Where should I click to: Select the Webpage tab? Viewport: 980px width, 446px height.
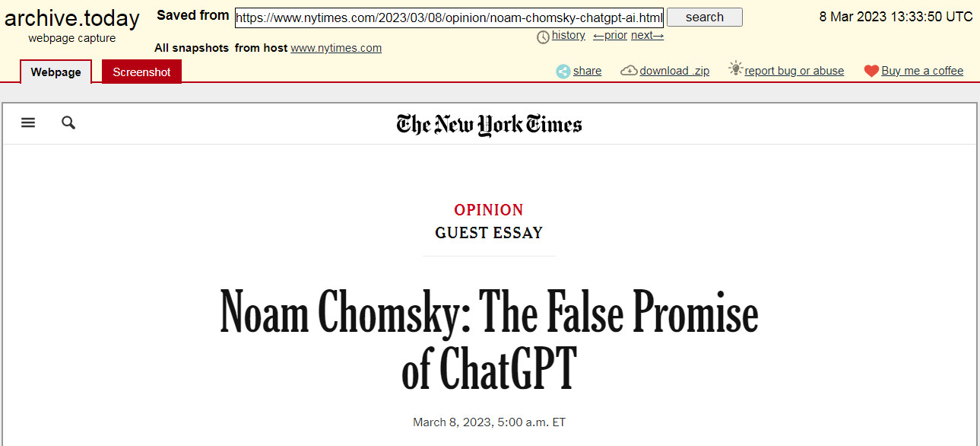click(x=56, y=72)
